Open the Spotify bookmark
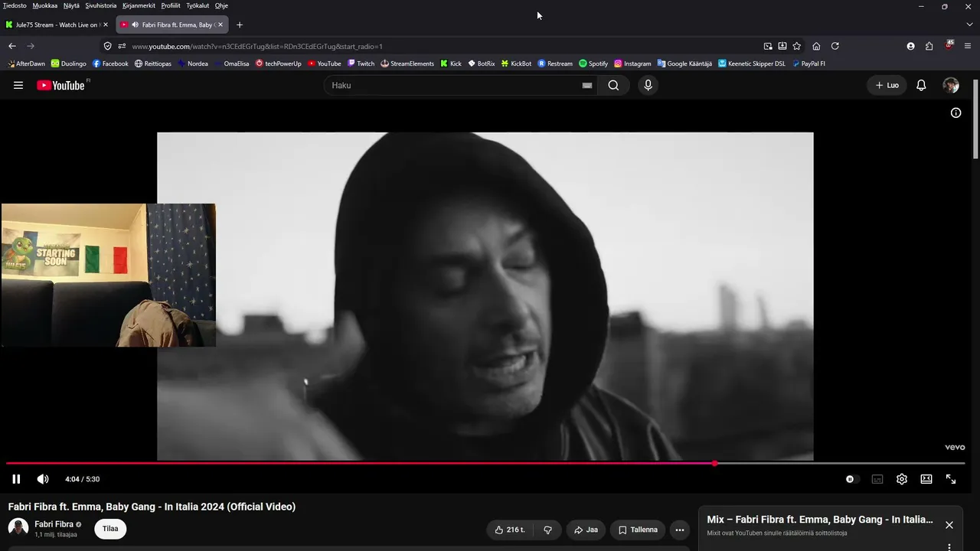Screen dimensions: 980x551 click(593, 64)
